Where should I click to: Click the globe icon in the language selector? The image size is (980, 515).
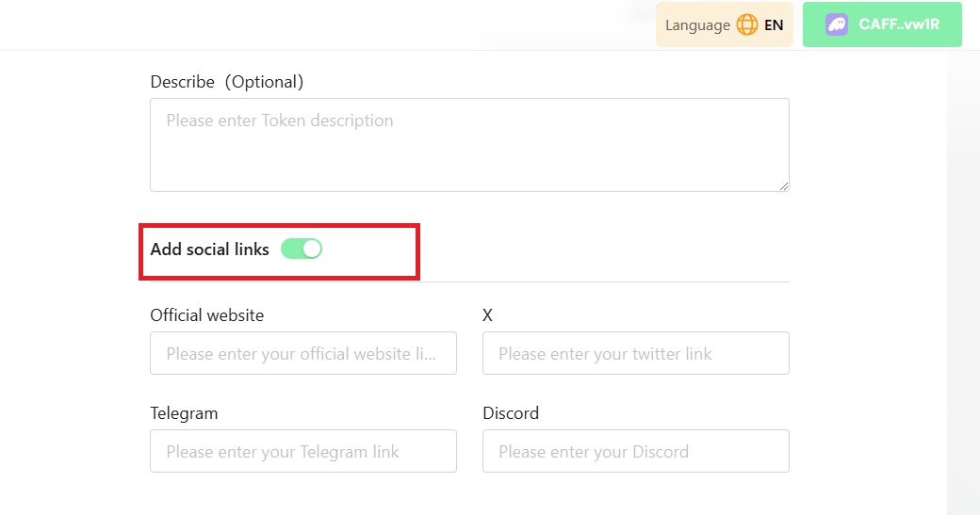pos(747,25)
